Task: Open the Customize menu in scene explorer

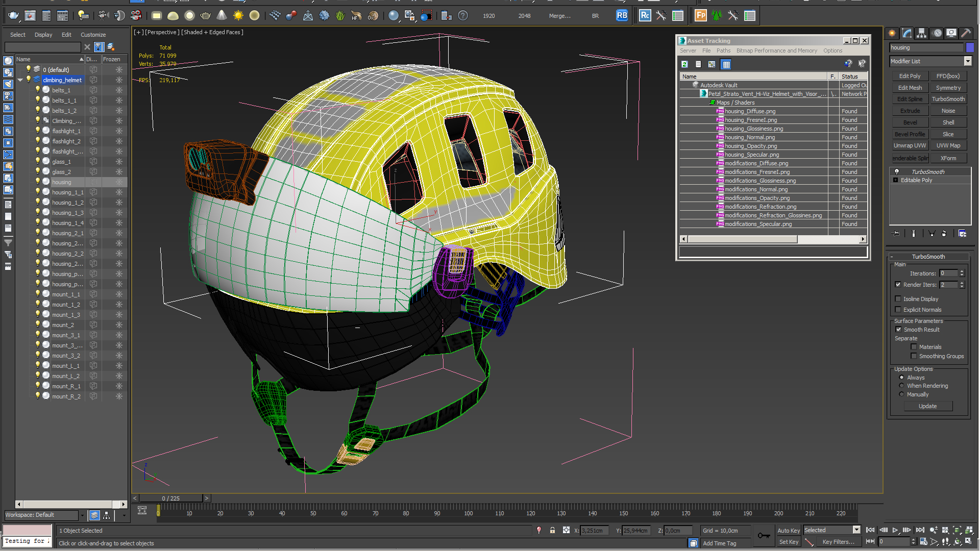Action: (93, 35)
